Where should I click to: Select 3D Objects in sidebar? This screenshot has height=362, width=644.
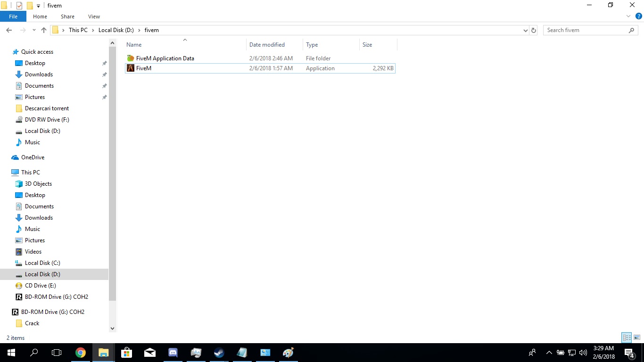click(x=38, y=184)
